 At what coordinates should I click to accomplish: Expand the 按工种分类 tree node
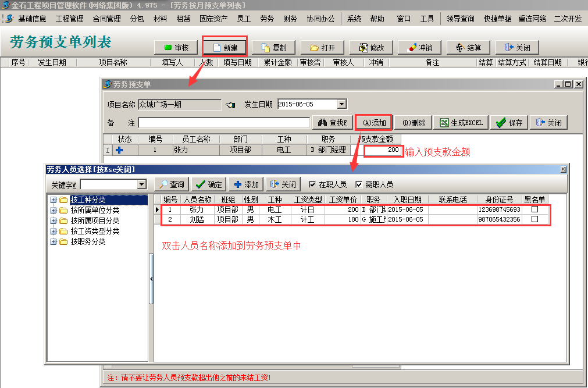click(x=54, y=201)
